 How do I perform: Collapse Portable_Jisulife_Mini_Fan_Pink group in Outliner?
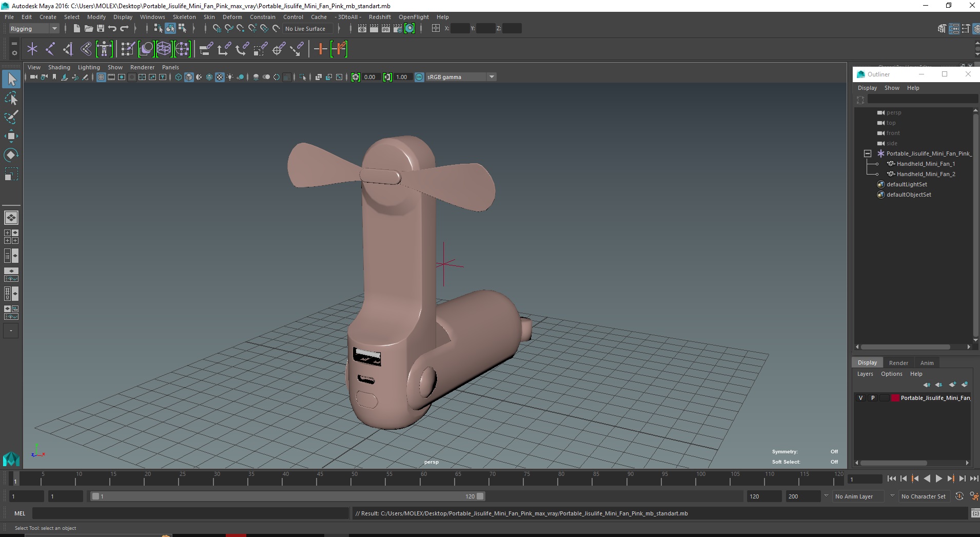pos(868,154)
